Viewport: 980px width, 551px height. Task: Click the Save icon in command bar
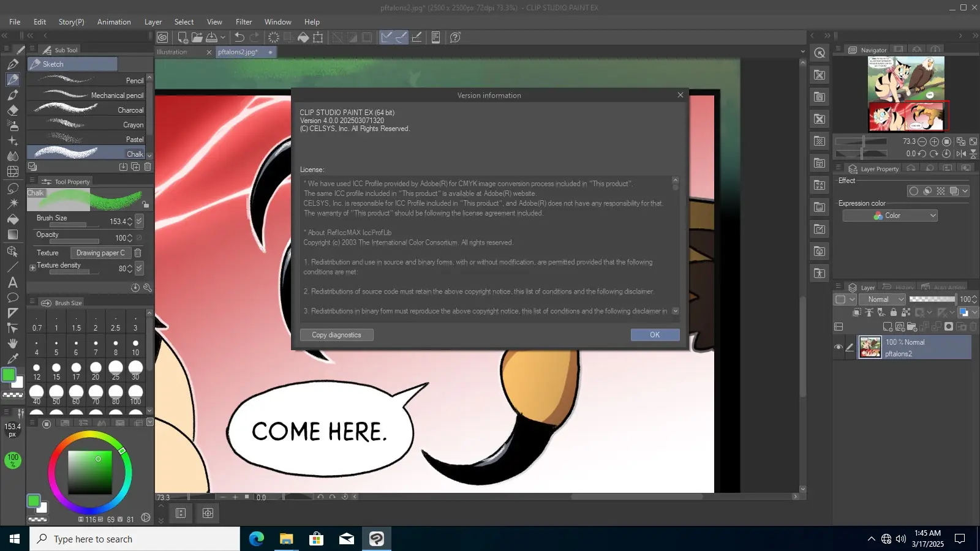tap(211, 37)
